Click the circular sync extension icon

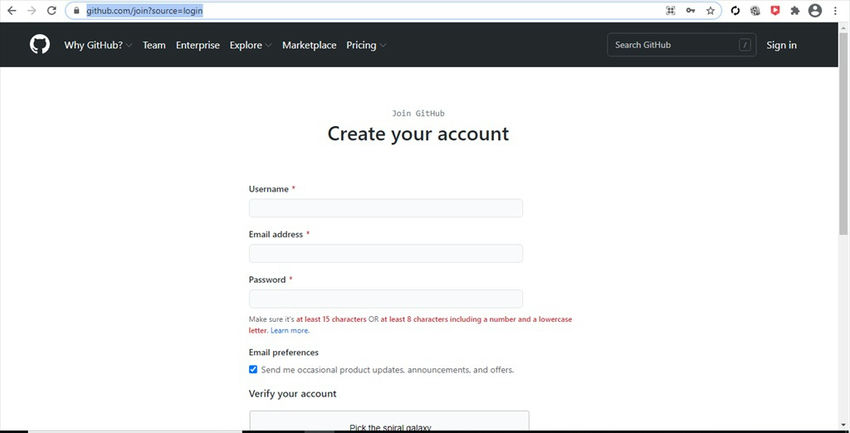pyautogui.click(x=735, y=10)
